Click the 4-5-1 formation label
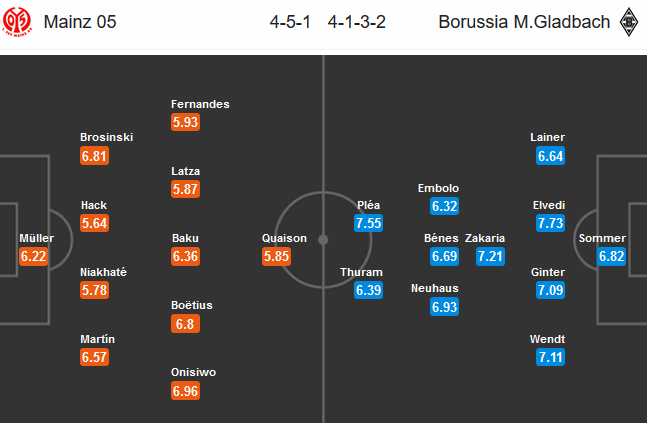 (x=290, y=22)
